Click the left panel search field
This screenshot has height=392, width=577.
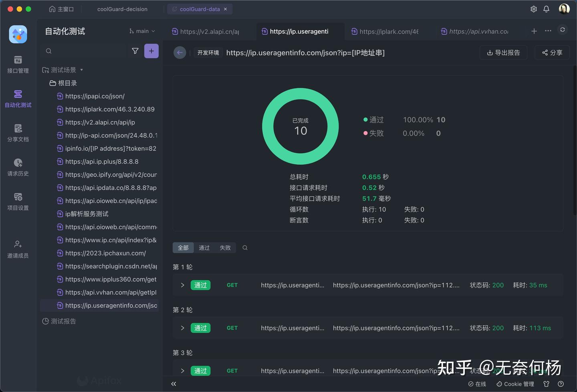pyautogui.click(x=84, y=51)
